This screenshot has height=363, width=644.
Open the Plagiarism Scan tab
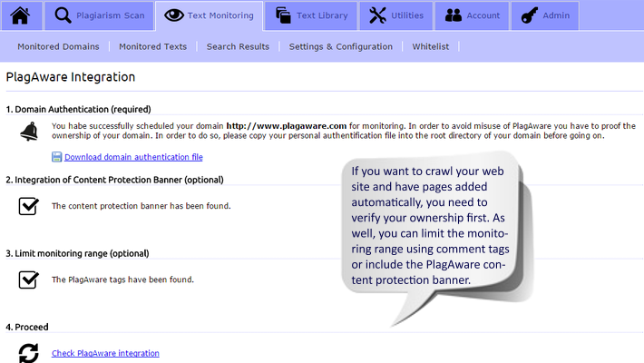(x=99, y=15)
